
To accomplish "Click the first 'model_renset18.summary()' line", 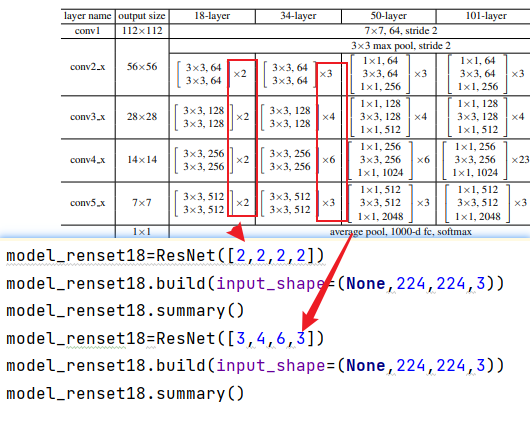I will point(125,311).
